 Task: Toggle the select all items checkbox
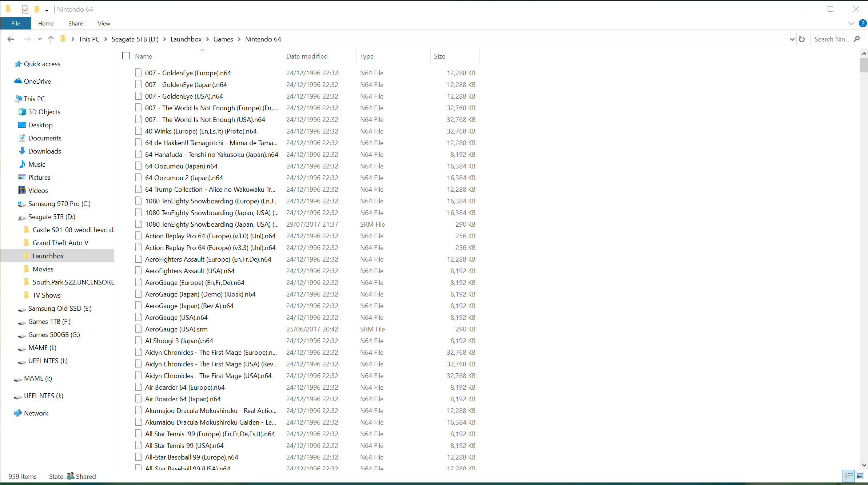[x=126, y=56]
